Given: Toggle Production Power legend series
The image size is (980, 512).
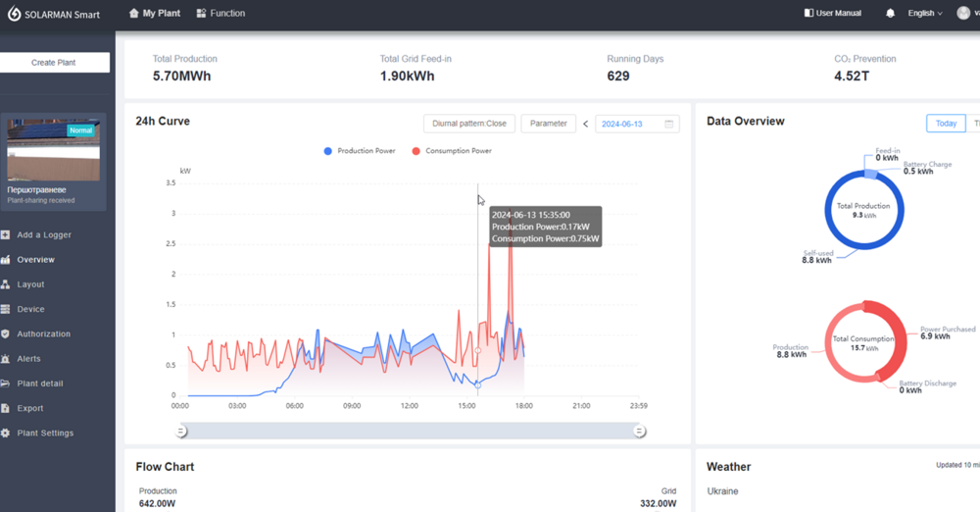Looking at the screenshot, I should point(360,151).
